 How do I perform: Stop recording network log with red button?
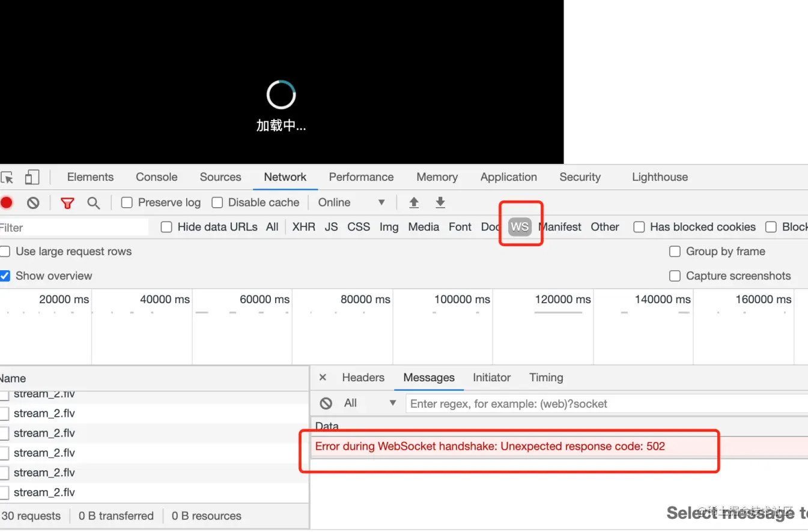(6, 203)
